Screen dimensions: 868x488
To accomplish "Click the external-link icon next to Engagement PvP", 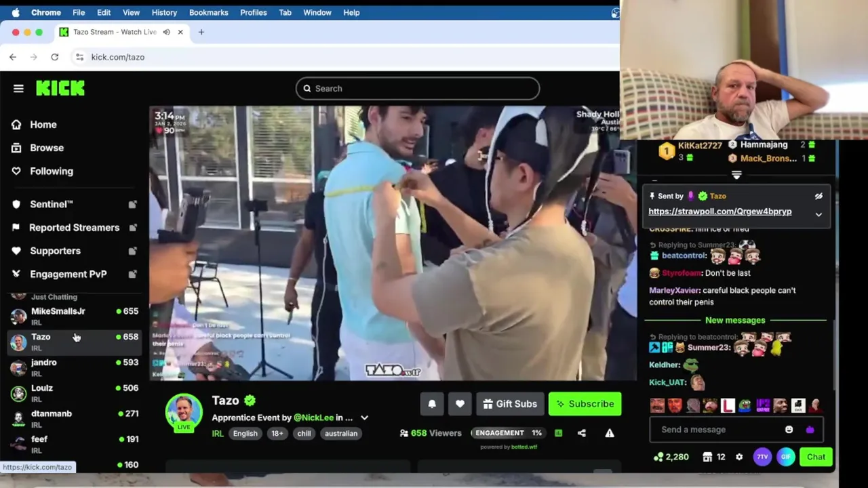I will pyautogui.click(x=132, y=274).
